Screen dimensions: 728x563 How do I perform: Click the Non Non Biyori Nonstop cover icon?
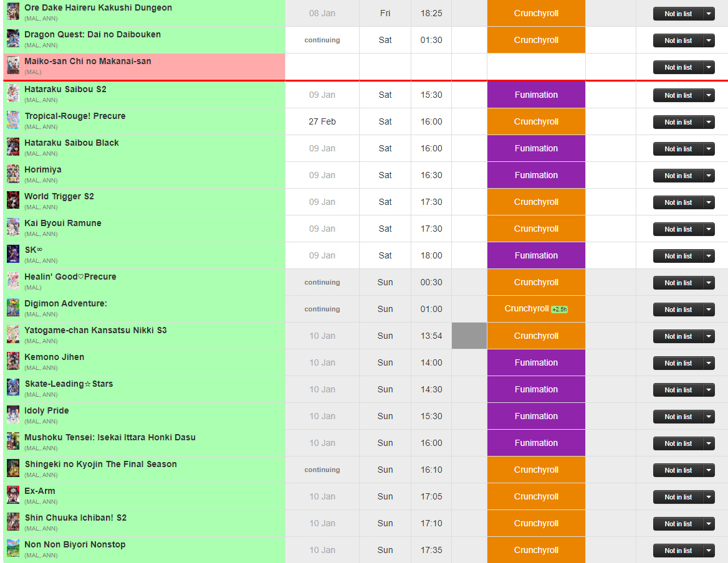click(x=13, y=549)
